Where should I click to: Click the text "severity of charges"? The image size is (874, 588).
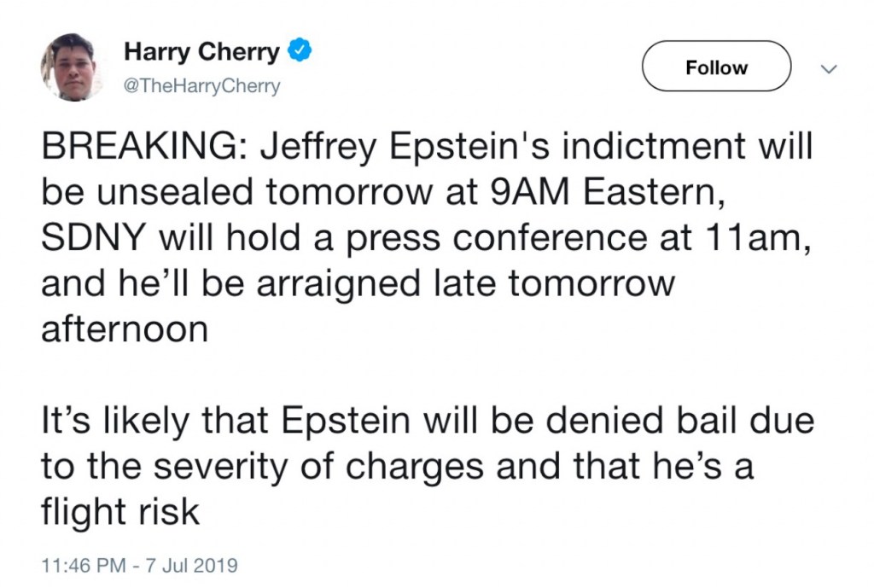coord(289,464)
